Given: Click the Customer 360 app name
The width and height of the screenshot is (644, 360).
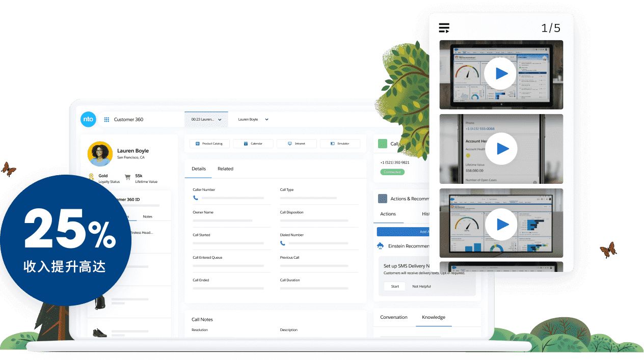Looking at the screenshot, I should click(x=128, y=120).
